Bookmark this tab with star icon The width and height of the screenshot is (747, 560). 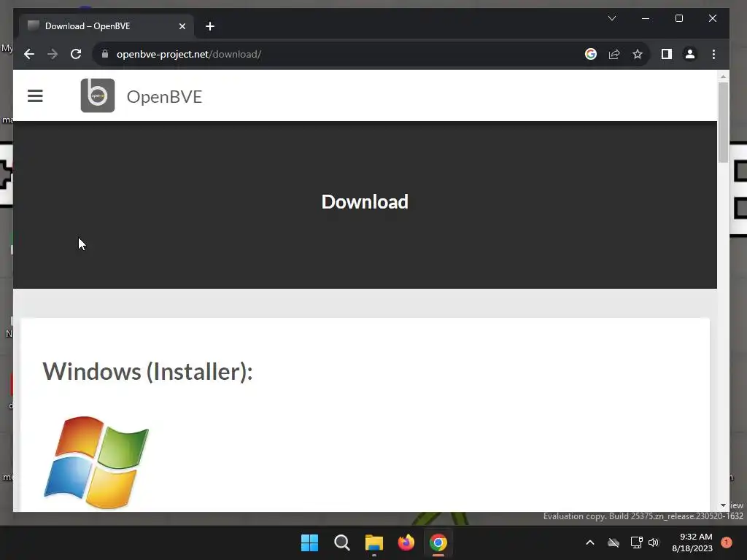[x=638, y=54]
